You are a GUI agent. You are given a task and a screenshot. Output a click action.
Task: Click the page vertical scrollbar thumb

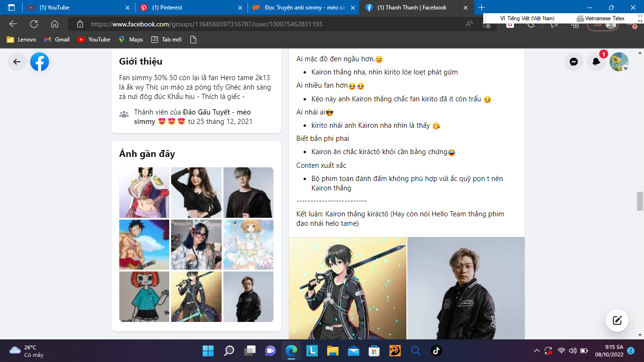point(640,201)
